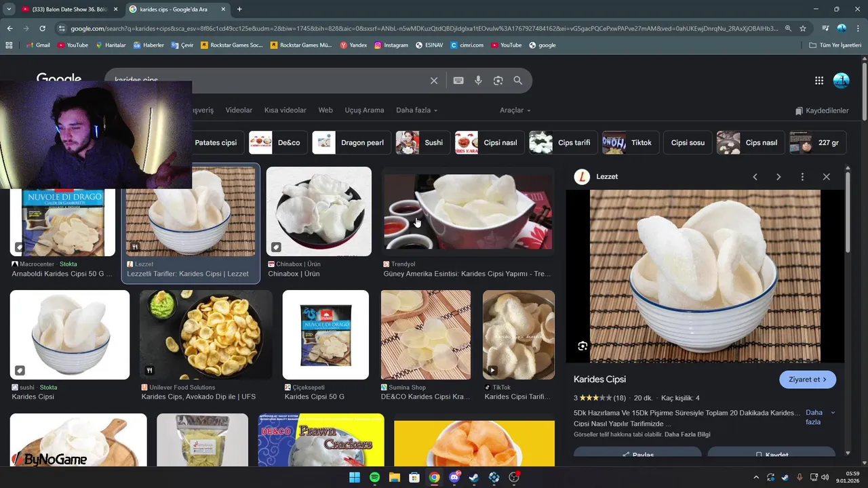Open Steam from the taskbar
This screenshot has height=488, width=868.
tap(474, 477)
